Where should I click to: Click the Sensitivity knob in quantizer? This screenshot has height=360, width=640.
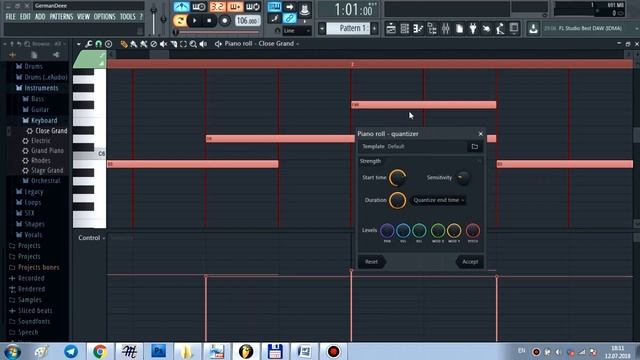click(x=463, y=178)
